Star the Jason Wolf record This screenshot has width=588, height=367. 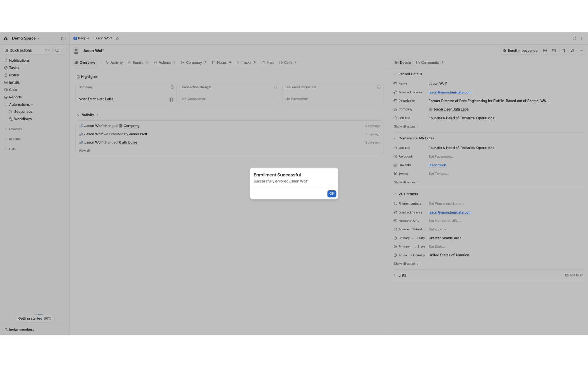117,38
